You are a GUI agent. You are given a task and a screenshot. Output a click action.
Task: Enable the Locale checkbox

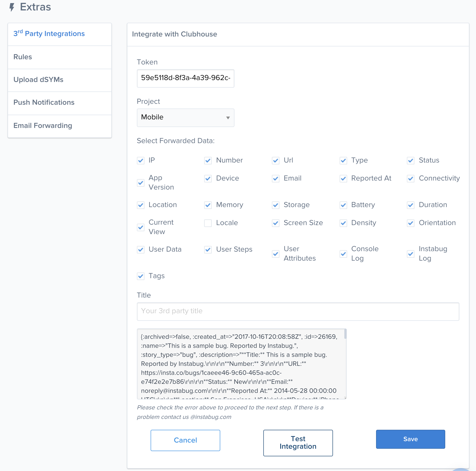click(208, 223)
